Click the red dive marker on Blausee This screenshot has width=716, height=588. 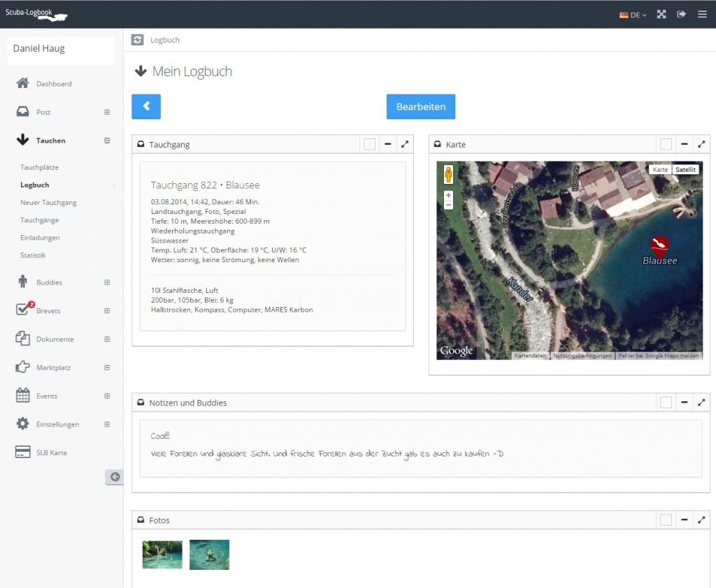[x=659, y=245]
